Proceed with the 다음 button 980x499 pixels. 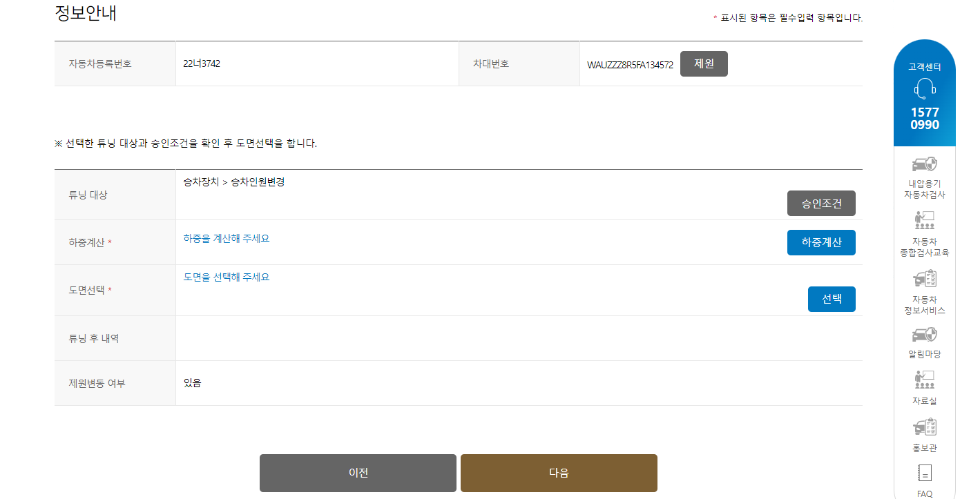coord(559,473)
